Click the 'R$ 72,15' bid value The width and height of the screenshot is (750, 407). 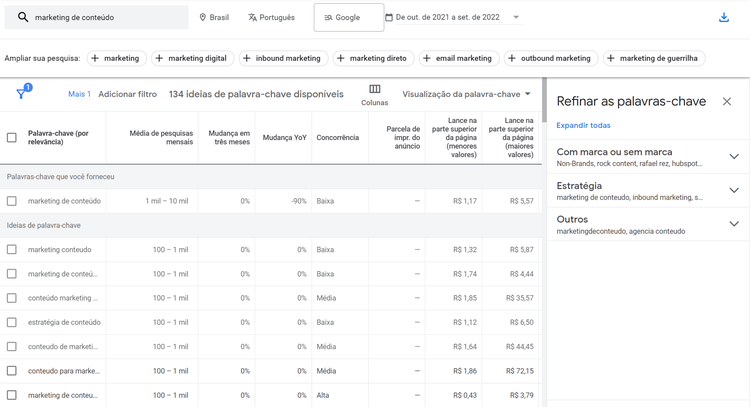click(520, 371)
